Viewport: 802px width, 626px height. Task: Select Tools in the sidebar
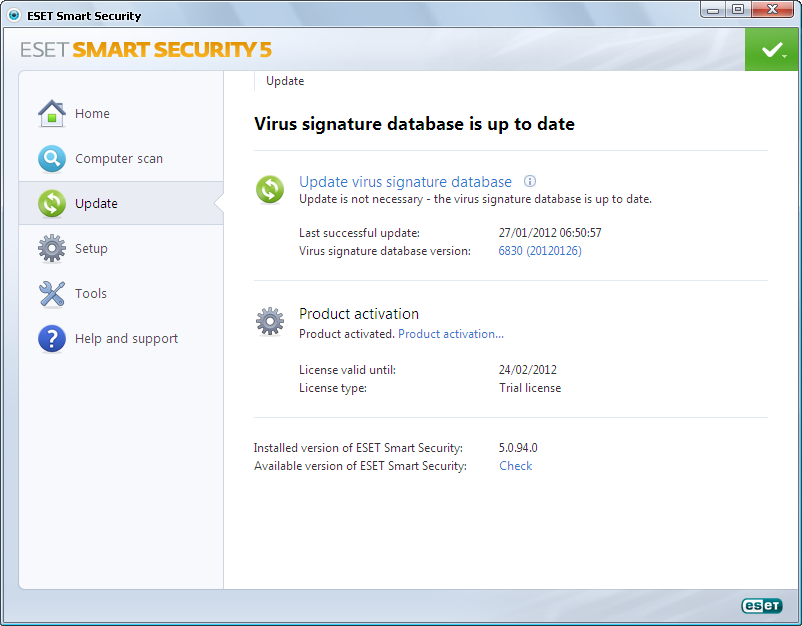pyautogui.click(x=91, y=294)
